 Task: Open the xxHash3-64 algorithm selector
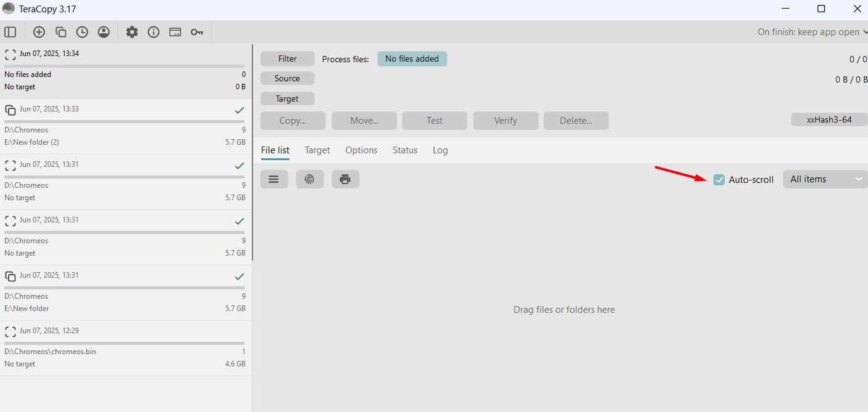[829, 119]
